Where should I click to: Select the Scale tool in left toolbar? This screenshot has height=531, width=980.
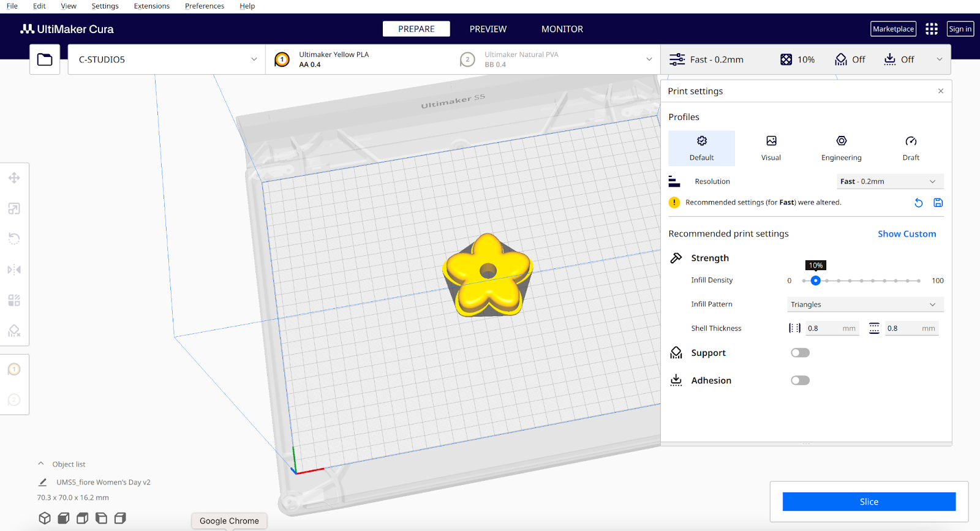[x=14, y=209]
